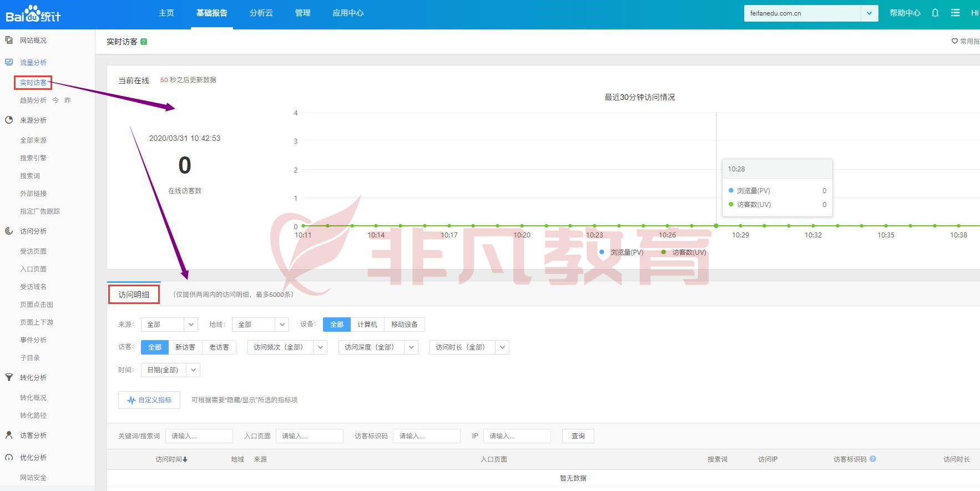Open 转化概况 in the sidebar
Viewport: 980px width, 491px height.
(33, 398)
